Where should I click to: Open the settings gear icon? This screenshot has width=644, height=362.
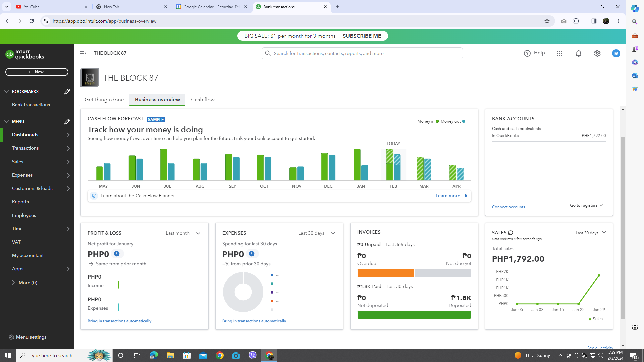coord(597,53)
